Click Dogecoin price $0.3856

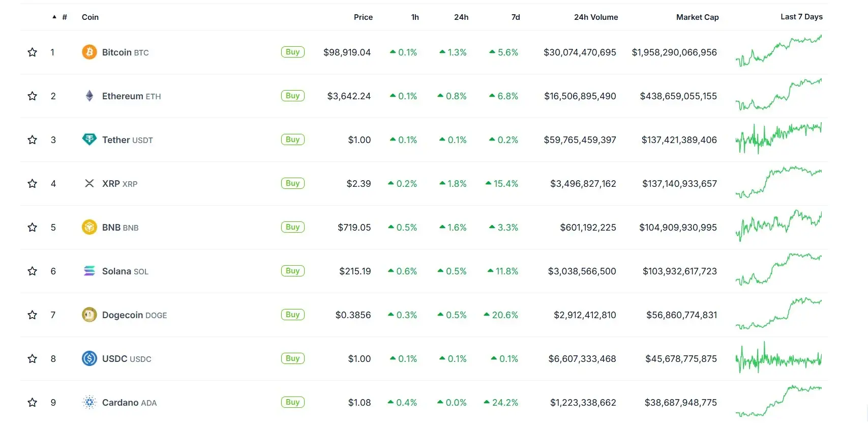353,315
